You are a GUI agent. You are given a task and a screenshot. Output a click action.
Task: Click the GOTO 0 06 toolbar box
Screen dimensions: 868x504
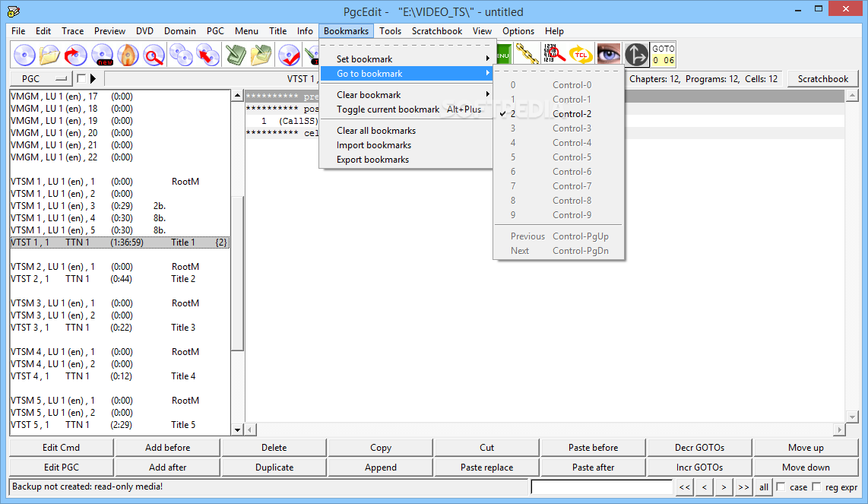pyautogui.click(x=664, y=54)
